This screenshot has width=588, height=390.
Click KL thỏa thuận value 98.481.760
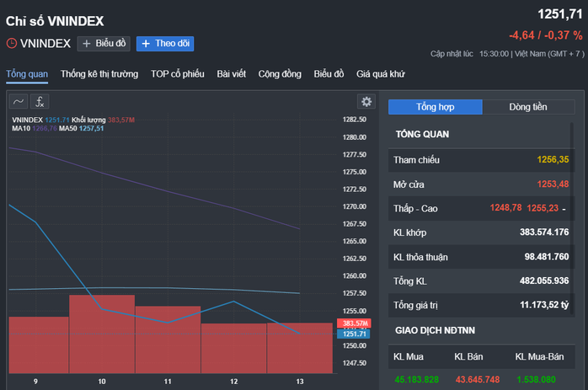pos(547,257)
